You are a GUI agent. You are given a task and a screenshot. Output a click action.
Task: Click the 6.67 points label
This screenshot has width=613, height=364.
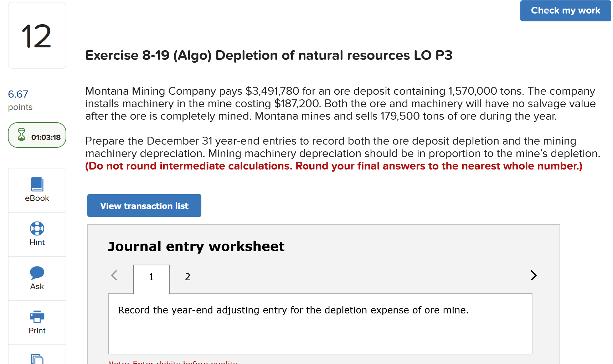pos(18,94)
